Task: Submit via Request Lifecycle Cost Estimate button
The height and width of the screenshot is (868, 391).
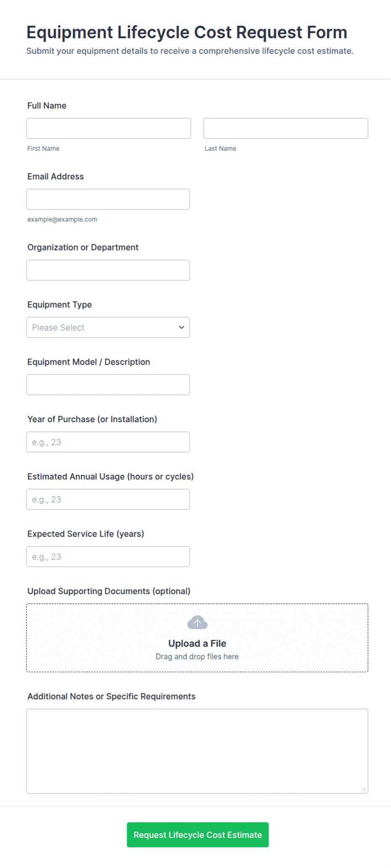Action: point(198,835)
